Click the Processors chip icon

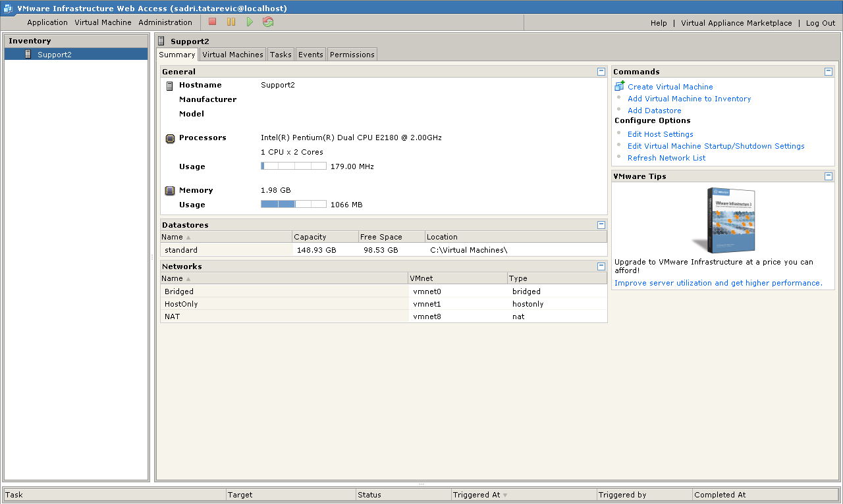coord(169,138)
